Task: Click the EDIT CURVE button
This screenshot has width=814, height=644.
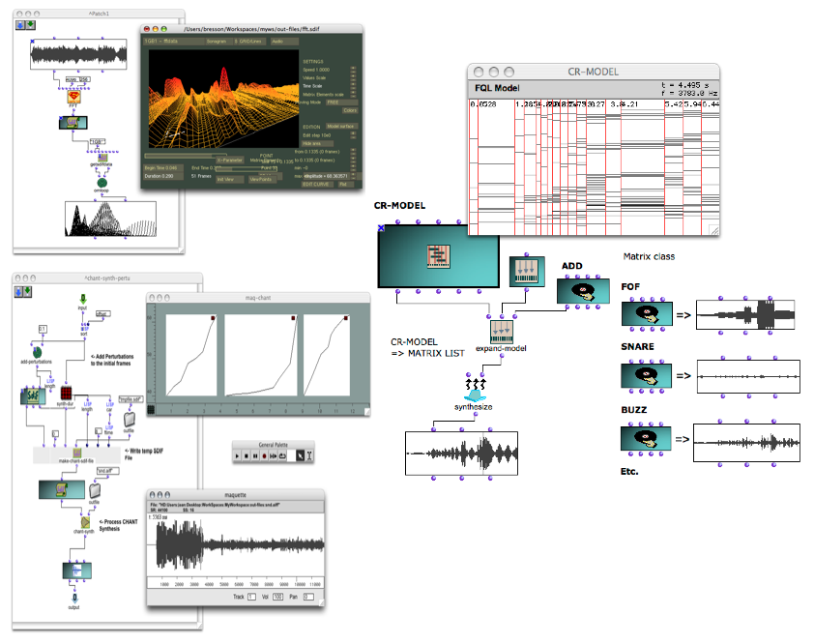Action: click(317, 185)
